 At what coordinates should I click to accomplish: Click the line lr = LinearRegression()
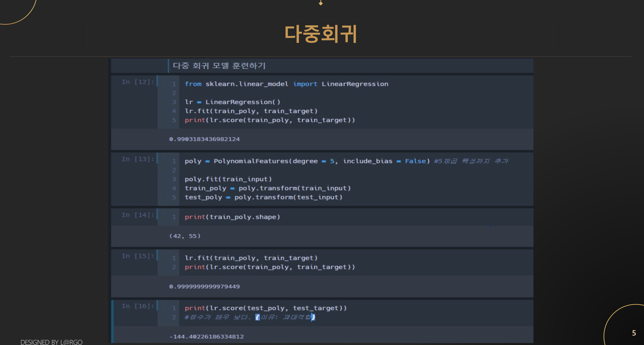coord(233,102)
